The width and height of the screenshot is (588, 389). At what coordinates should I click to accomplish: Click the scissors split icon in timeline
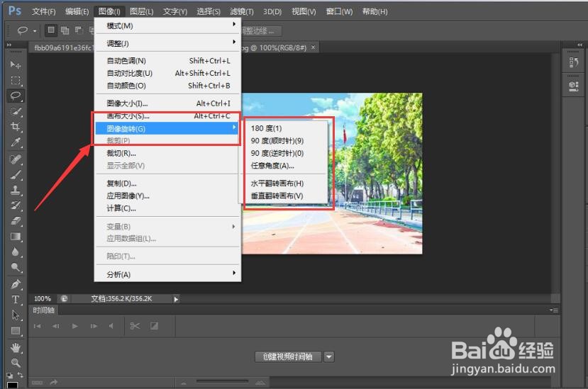coord(135,326)
